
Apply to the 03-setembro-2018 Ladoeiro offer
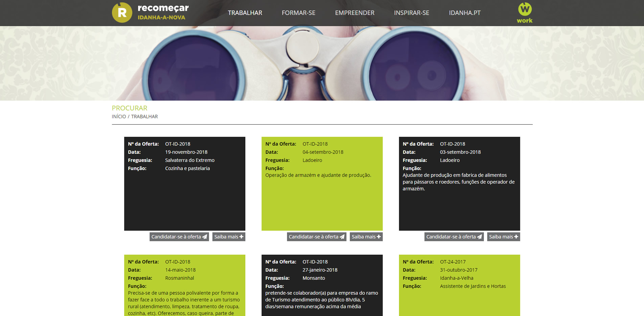point(454,237)
